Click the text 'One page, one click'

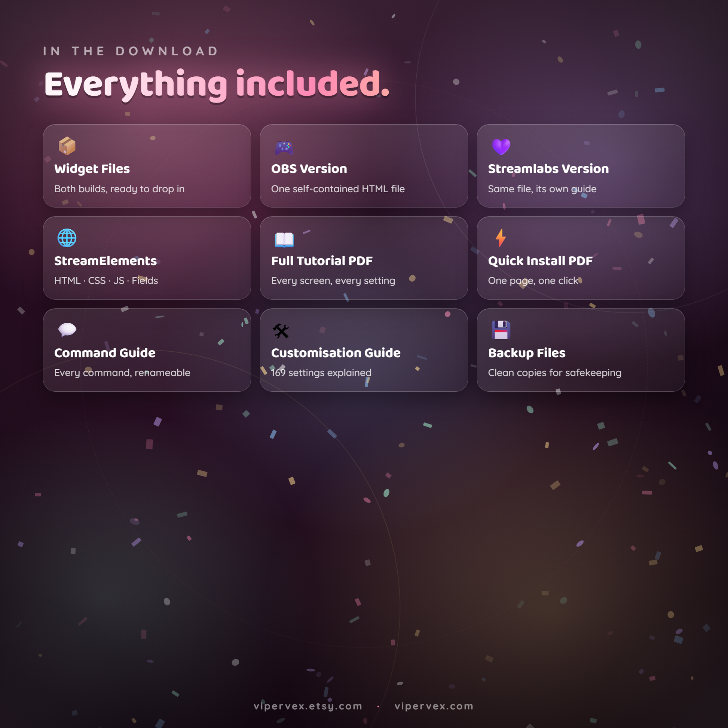click(x=533, y=281)
